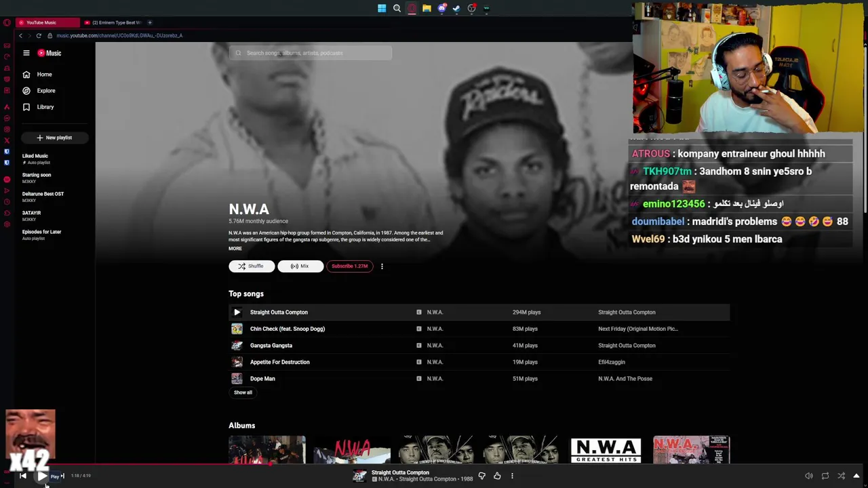Screen dimensions: 868x488
Task: Show all top songs
Action: click(243, 392)
